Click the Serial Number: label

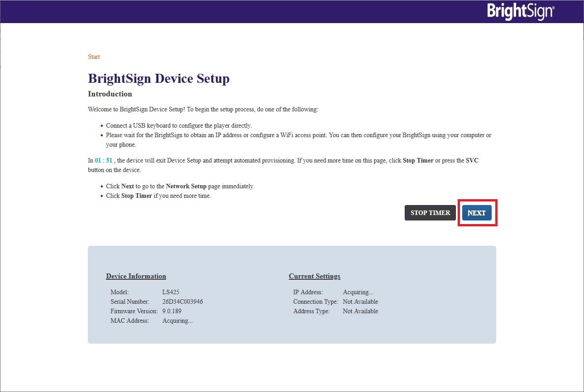click(130, 301)
